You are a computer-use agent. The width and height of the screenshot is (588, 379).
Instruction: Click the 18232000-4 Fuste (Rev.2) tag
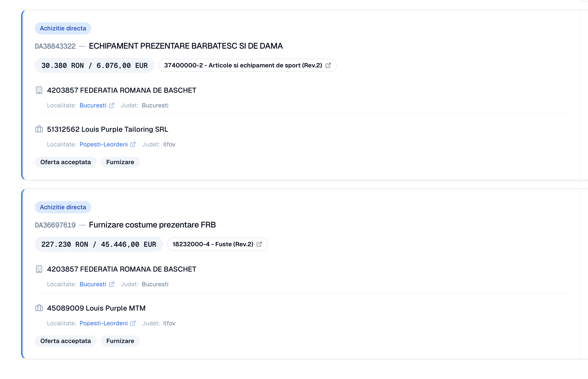(213, 244)
